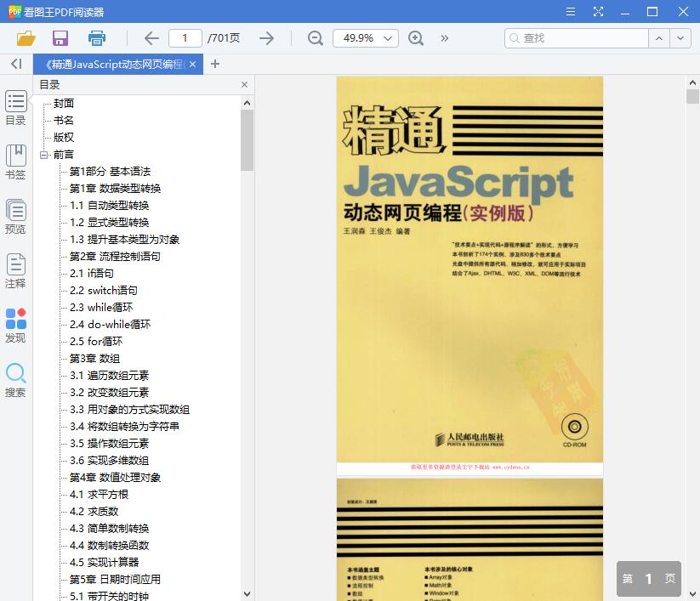Jump to 3.4 将数组转换为字符串

[x=124, y=427]
